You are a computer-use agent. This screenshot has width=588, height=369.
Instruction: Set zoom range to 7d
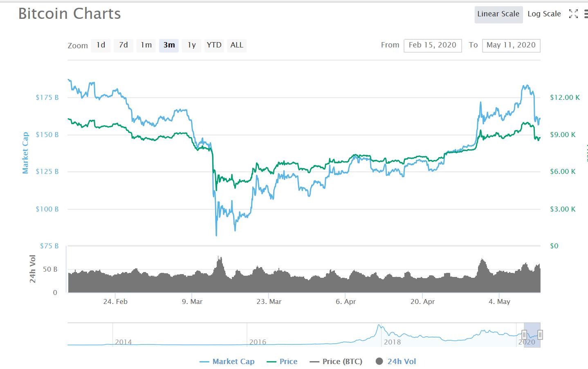(123, 45)
